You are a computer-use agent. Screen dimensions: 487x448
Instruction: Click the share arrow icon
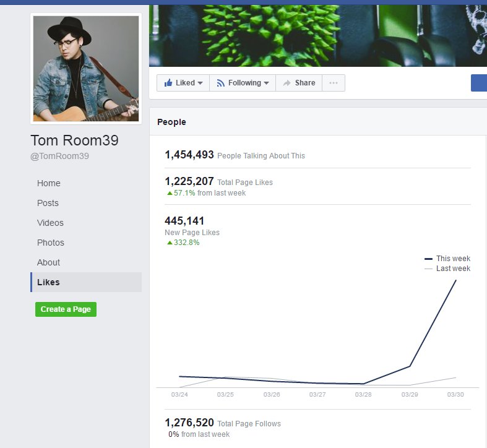(287, 83)
